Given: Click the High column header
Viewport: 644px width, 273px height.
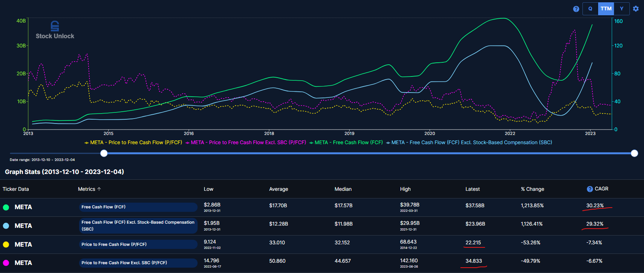Looking at the screenshot, I should pos(406,189).
